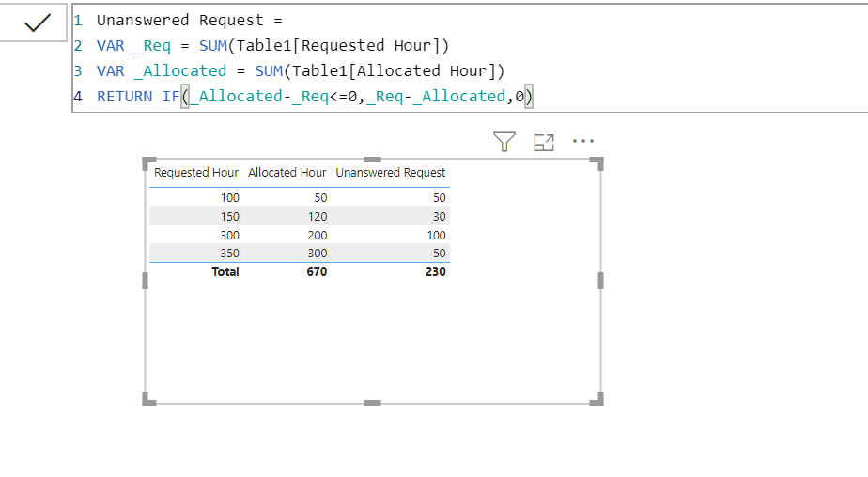868x477 pixels.
Task: Select the _Req variable on line 2
Action: [152, 46]
